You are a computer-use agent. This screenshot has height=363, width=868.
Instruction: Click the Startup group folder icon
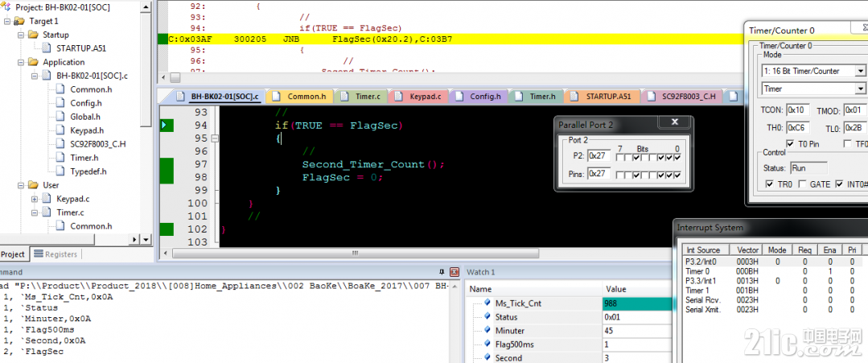pos(33,35)
